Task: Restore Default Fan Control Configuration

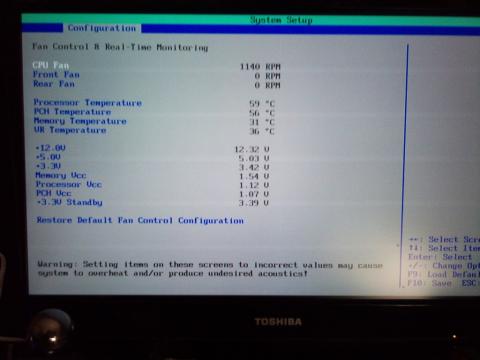Action: coord(140,220)
